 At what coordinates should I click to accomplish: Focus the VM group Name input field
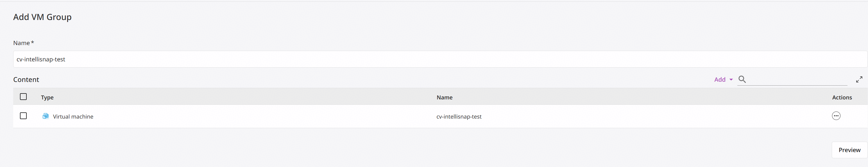(x=440, y=59)
